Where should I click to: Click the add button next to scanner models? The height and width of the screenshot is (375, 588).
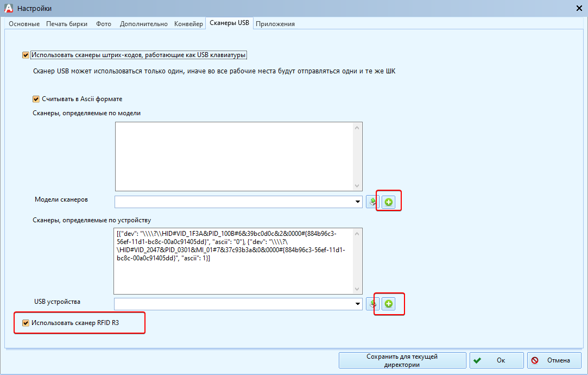click(388, 202)
